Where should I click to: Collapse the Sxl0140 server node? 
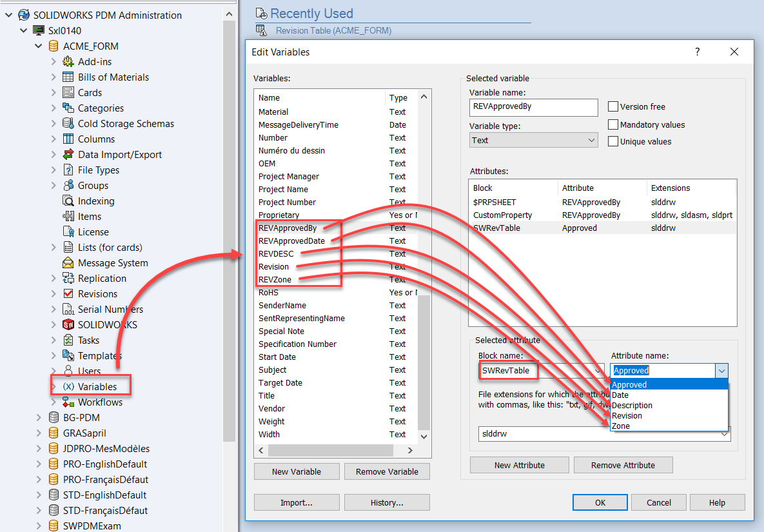(23, 31)
